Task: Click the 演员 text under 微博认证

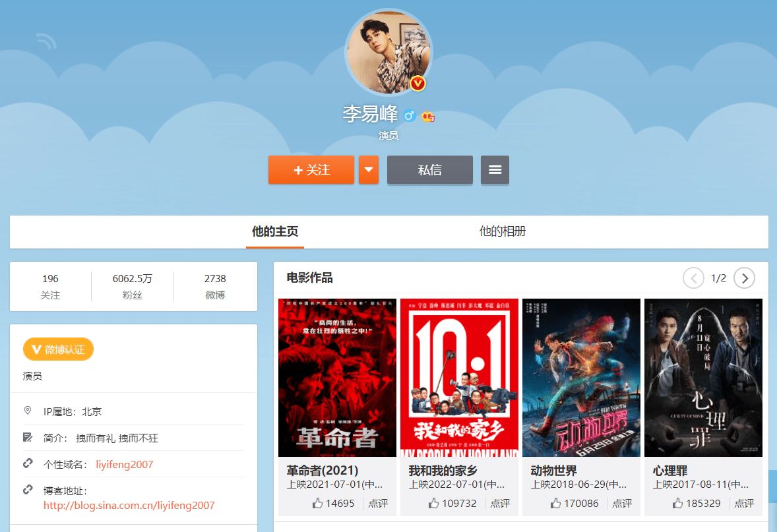Action: pos(33,376)
